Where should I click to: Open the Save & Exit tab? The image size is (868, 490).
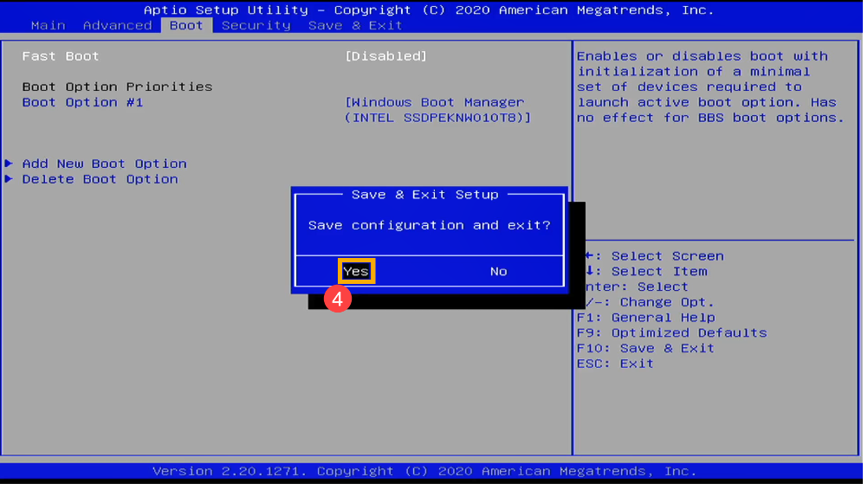click(357, 25)
